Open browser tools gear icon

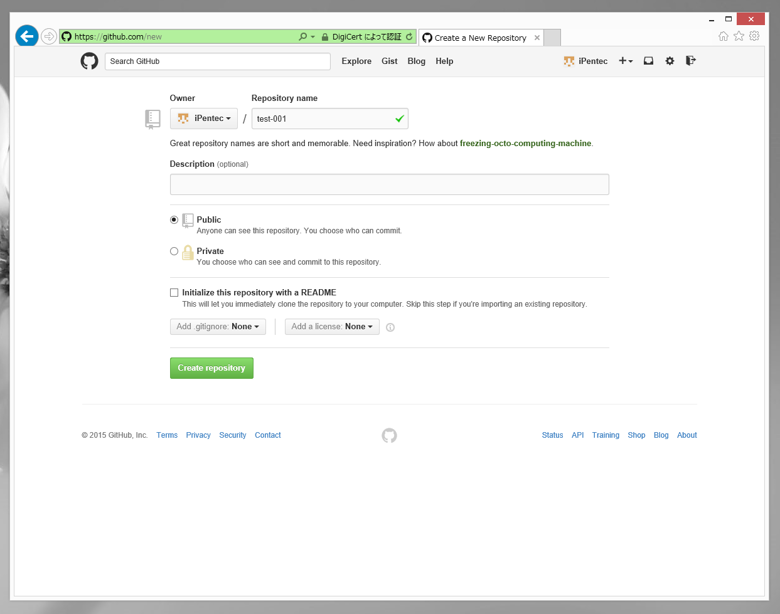tap(754, 36)
